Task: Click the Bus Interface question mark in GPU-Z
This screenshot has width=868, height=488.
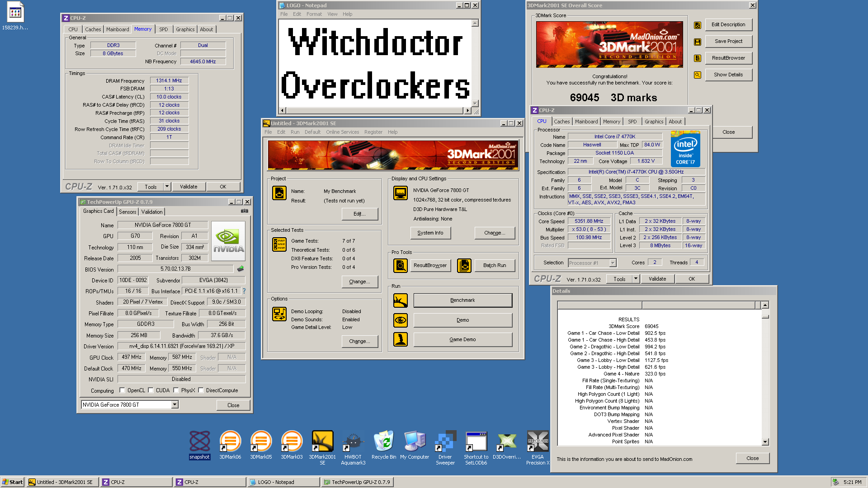Action: pos(244,291)
